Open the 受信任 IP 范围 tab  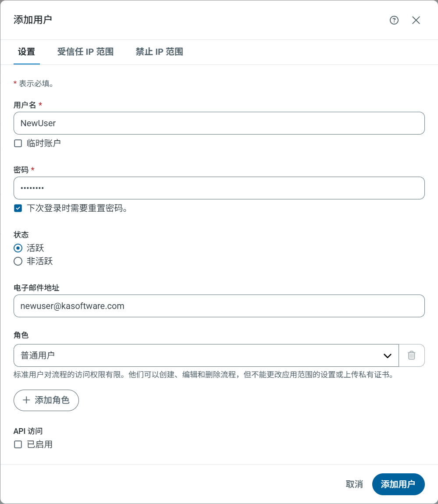(x=85, y=52)
